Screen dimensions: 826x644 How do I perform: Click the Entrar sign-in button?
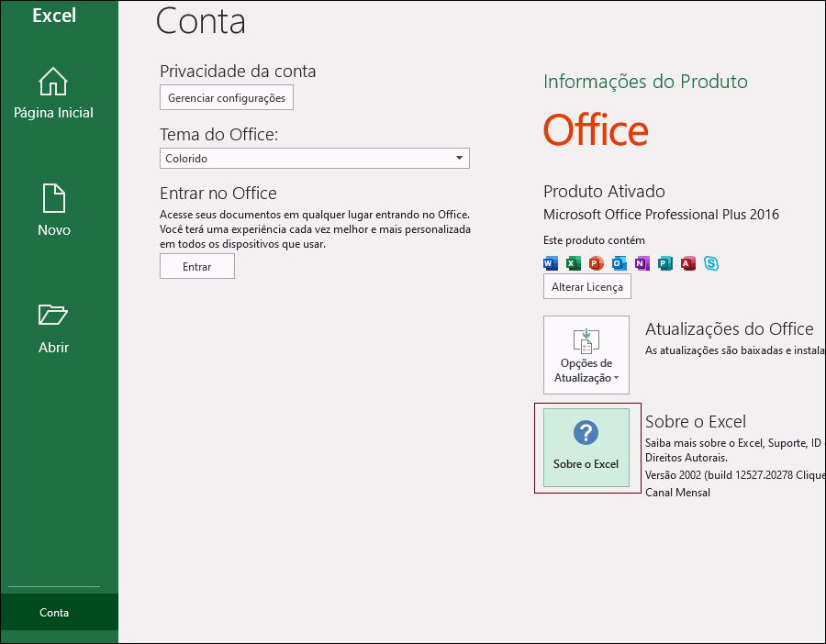click(197, 266)
